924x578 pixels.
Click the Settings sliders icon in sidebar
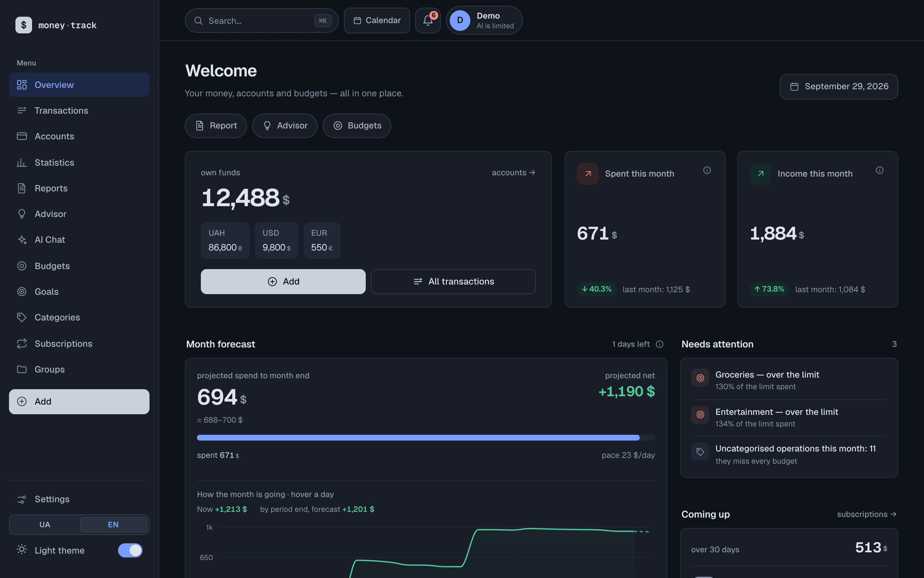point(22,499)
